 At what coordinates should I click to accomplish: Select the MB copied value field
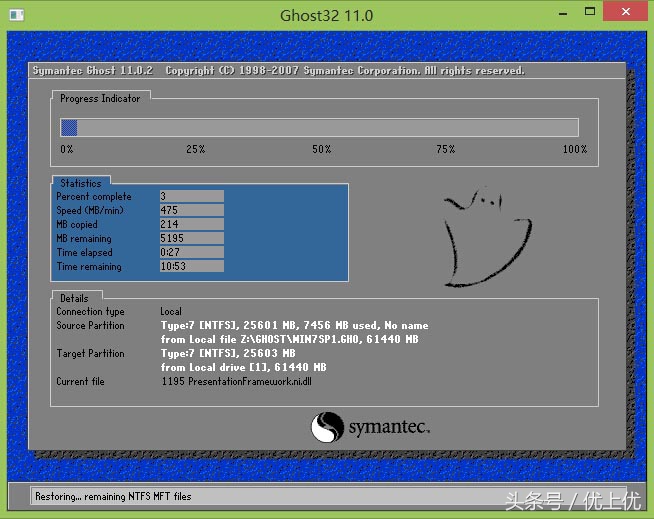click(x=191, y=225)
